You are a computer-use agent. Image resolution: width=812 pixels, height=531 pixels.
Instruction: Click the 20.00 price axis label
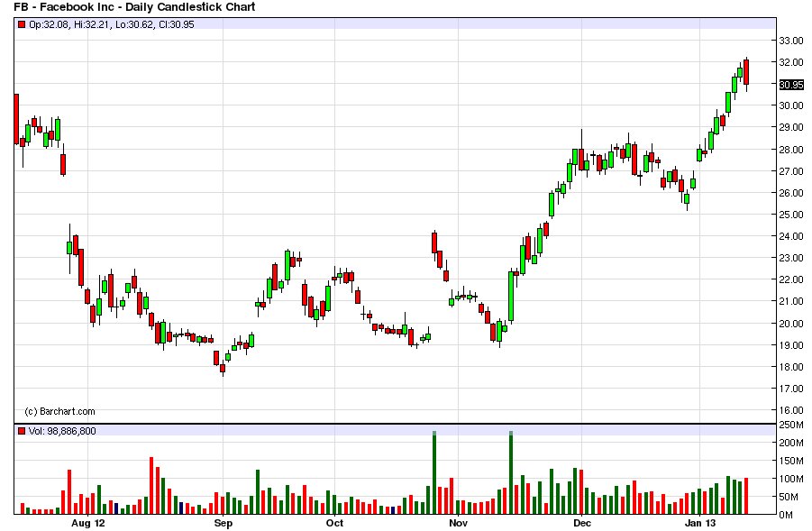791,324
